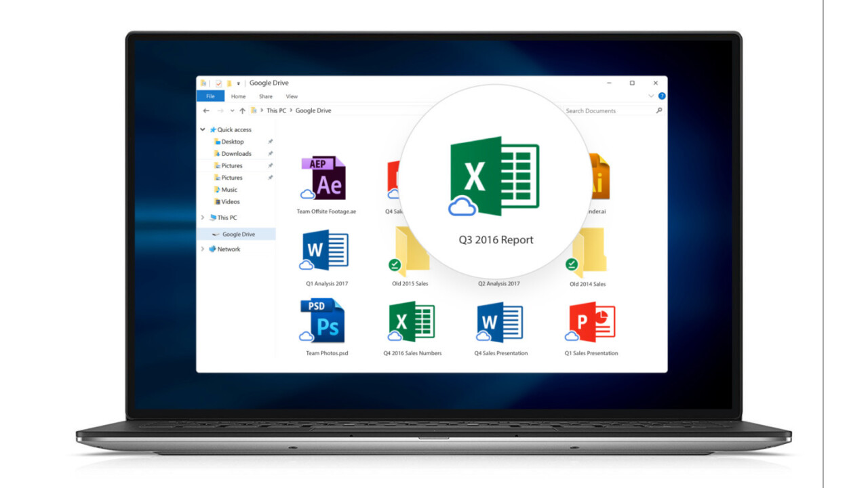
Task: Expand the ribbon with the chevron
Action: 652,96
